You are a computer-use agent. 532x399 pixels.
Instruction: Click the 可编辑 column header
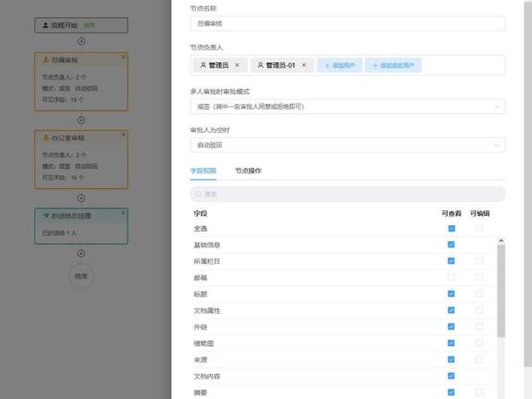[x=479, y=213]
